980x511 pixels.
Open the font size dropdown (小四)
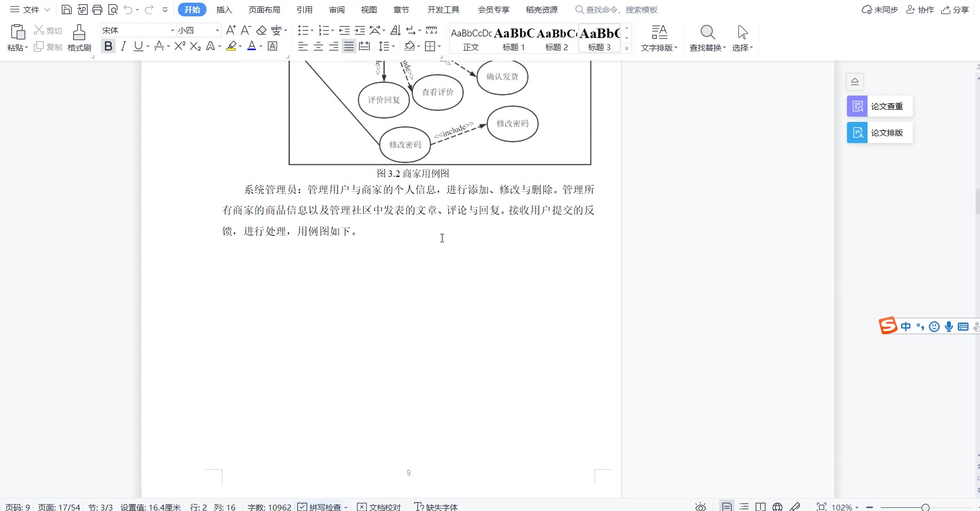tap(217, 31)
